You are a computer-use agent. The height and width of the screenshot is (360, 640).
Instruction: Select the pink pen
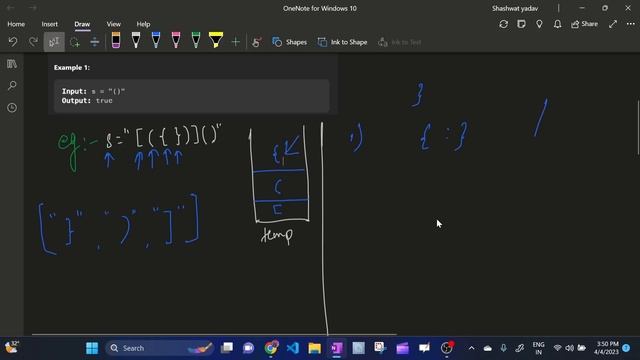176,40
